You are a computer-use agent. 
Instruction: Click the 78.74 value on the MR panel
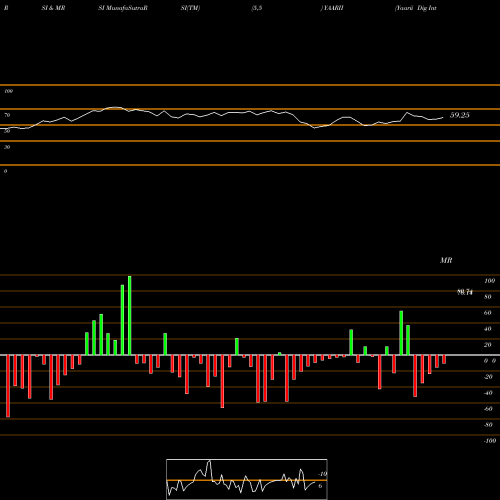[465, 292]
